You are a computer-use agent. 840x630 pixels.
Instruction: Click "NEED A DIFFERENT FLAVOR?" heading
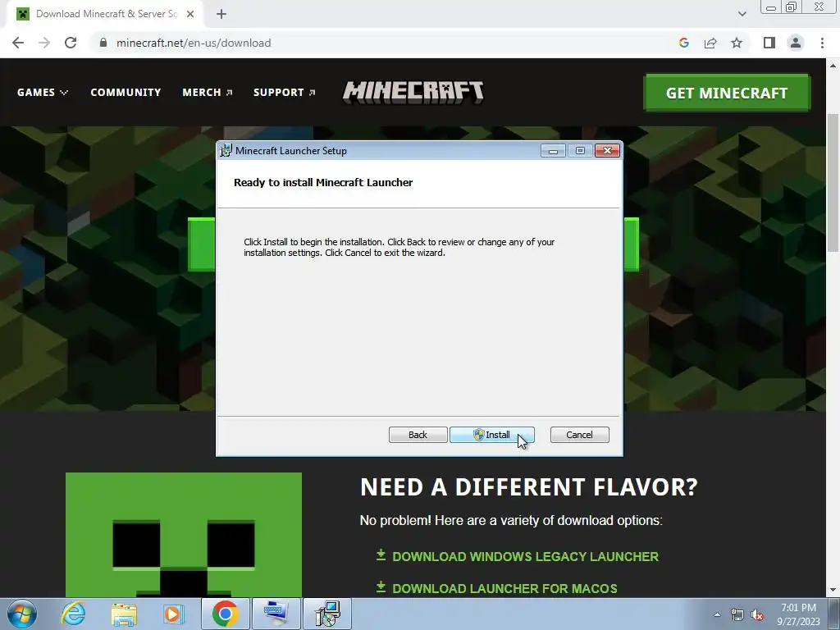(529, 487)
